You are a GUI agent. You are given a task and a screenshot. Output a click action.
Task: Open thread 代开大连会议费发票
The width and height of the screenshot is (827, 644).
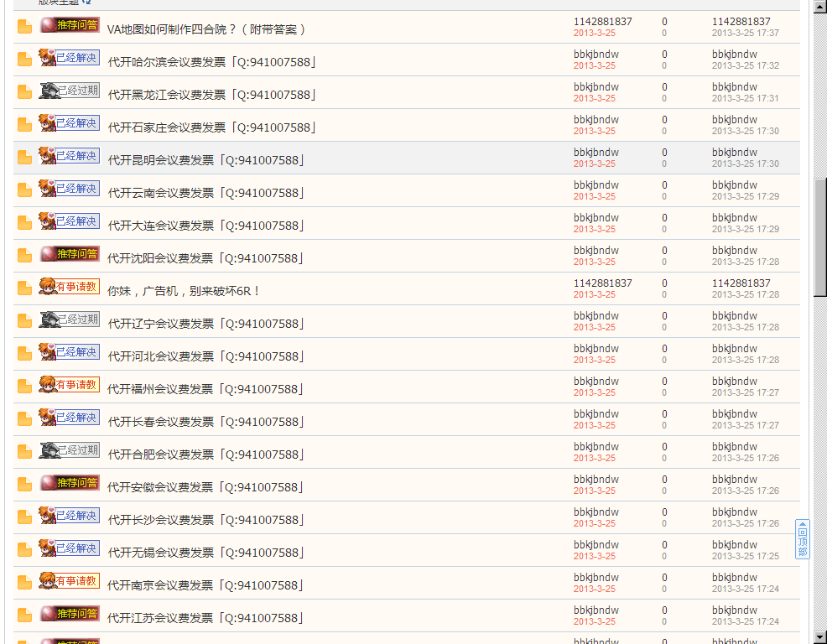[x=205, y=226]
